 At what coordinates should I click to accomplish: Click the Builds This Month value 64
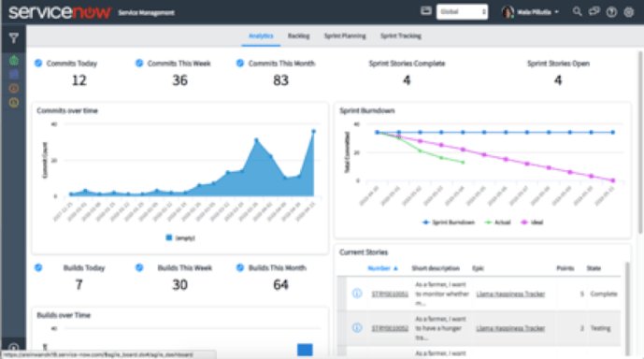(281, 284)
